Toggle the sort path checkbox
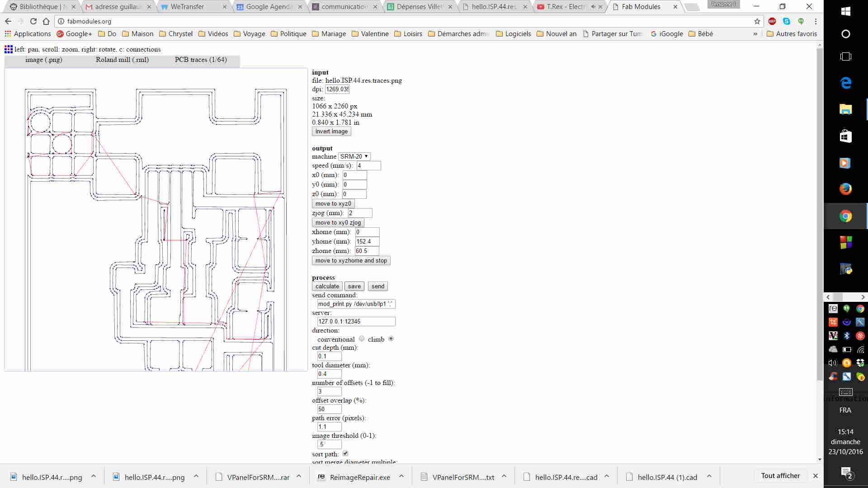 point(345,453)
